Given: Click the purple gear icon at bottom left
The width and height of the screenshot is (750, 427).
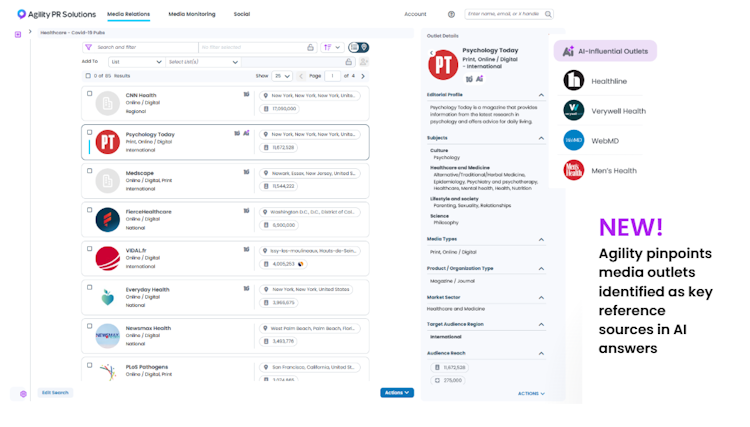Looking at the screenshot, I should coord(23,394).
